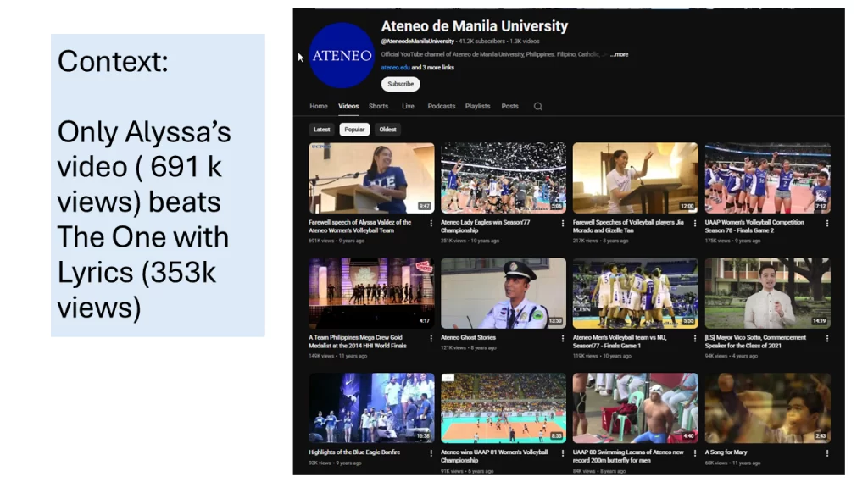Open three-dot menu for Mayor Vico Sotto video
868x488 pixels.
827,338
